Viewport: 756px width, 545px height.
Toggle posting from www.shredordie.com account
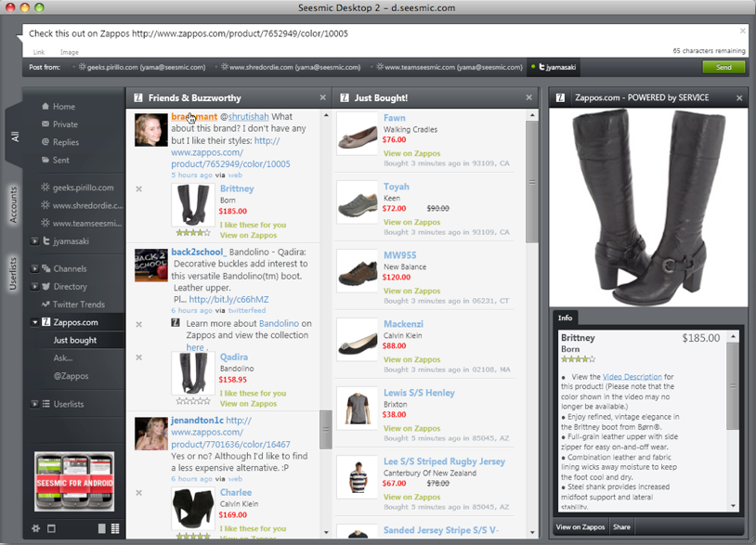pyautogui.click(x=288, y=67)
